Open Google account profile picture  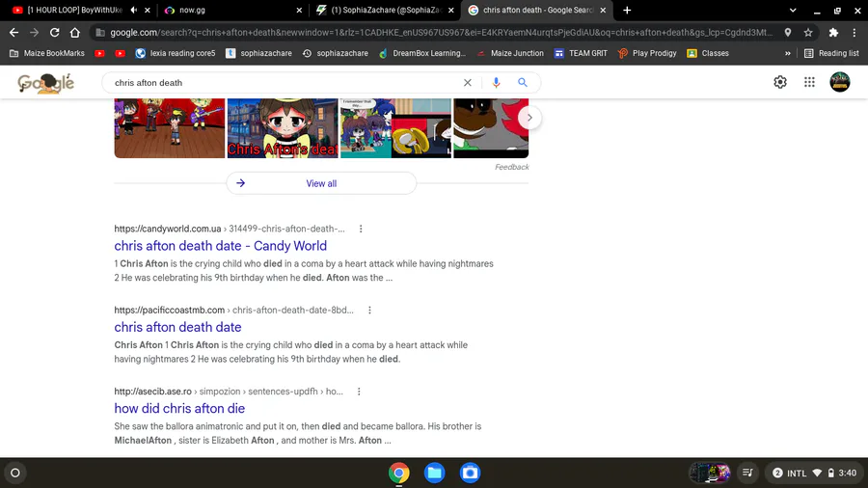[x=840, y=82]
